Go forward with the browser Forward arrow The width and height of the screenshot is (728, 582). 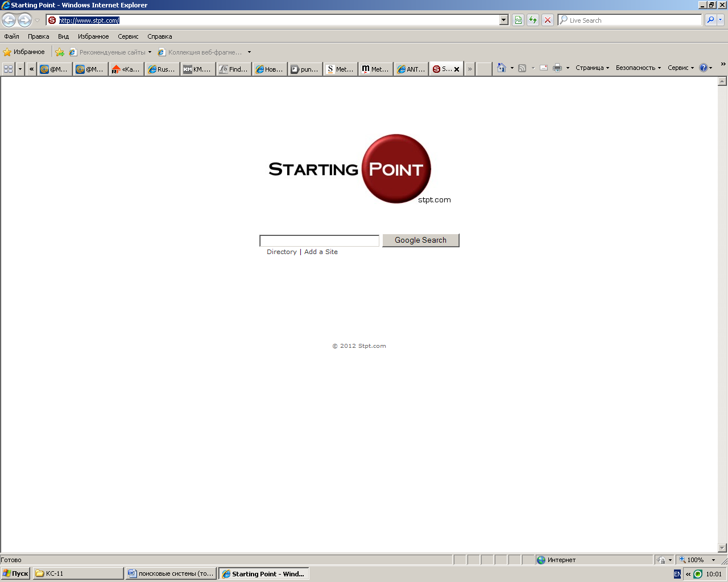click(x=24, y=20)
